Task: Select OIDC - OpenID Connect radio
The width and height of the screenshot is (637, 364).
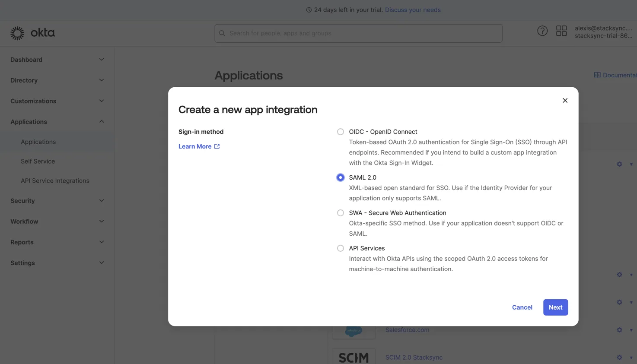Action: pyautogui.click(x=341, y=132)
